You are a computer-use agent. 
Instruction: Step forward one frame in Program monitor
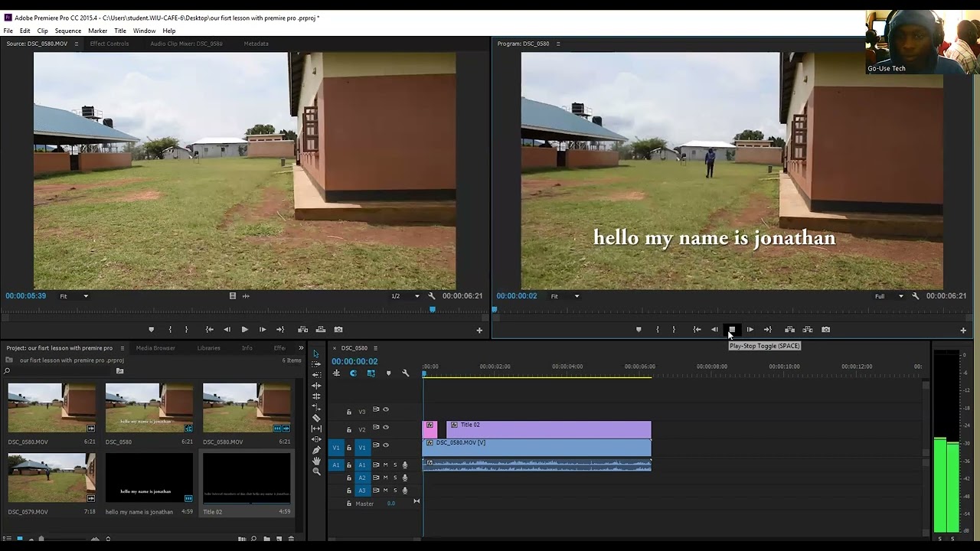click(x=750, y=330)
